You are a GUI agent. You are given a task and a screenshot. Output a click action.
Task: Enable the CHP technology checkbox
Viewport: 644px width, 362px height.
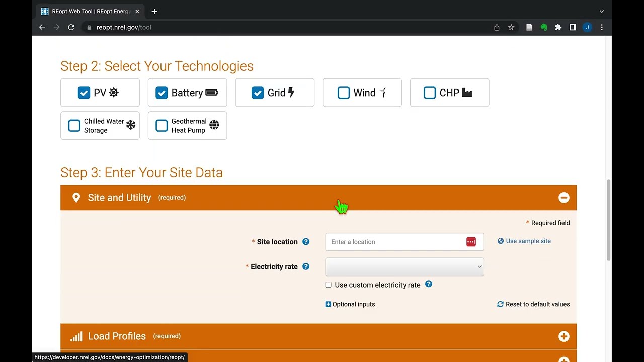[x=430, y=93]
